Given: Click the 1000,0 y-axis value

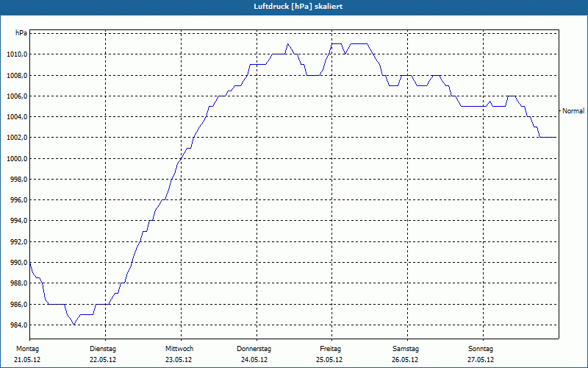Looking at the screenshot, I should pos(17,158).
